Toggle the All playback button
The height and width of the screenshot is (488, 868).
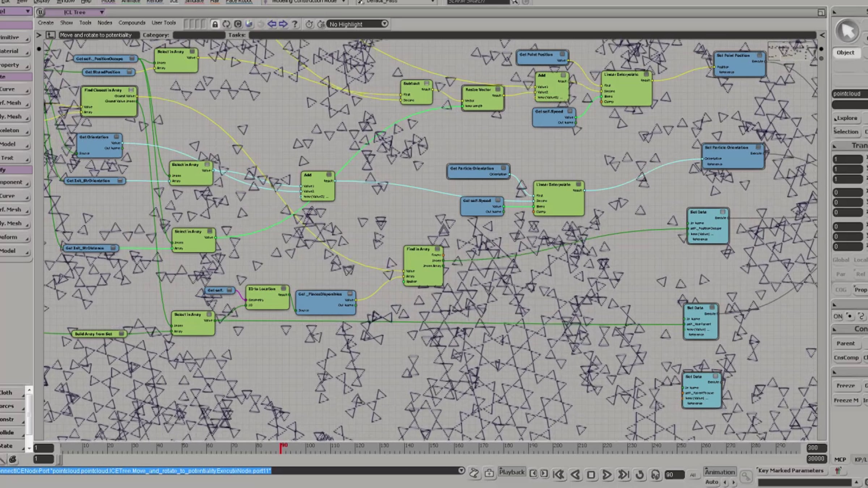tap(693, 475)
